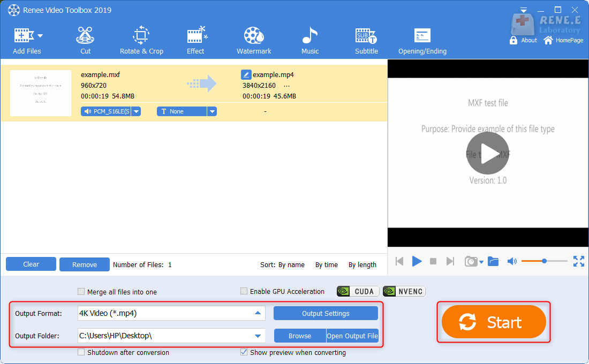
Task: Skip to next in preview player
Action: pos(450,261)
